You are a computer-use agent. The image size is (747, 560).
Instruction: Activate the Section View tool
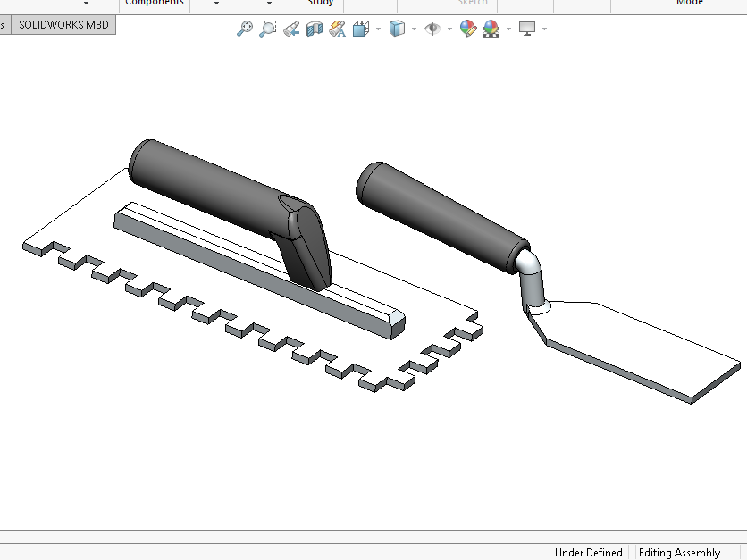point(315,29)
